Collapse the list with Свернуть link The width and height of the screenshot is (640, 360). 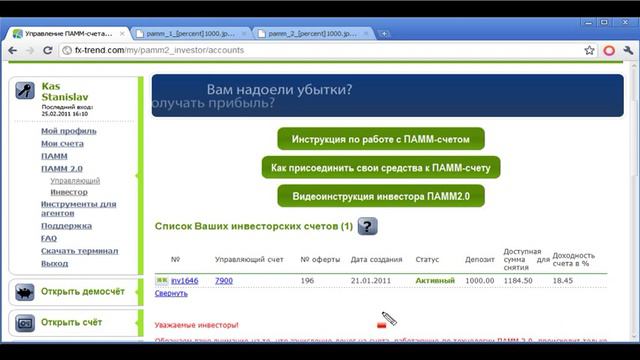[x=171, y=293]
